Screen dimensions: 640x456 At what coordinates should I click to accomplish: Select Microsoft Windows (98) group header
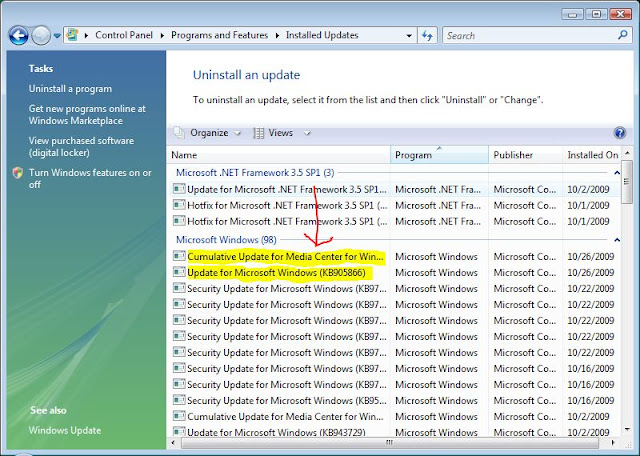pos(226,240)
